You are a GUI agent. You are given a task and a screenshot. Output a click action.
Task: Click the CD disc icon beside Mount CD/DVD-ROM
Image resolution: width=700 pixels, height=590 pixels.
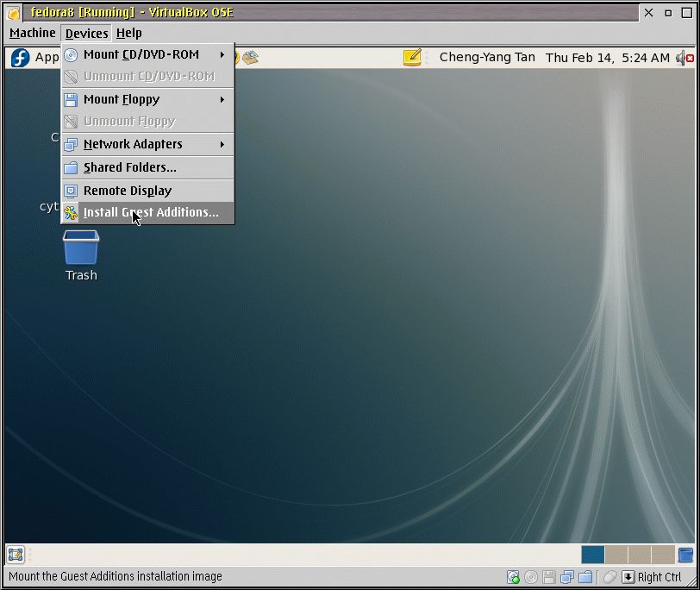[71, 54]
